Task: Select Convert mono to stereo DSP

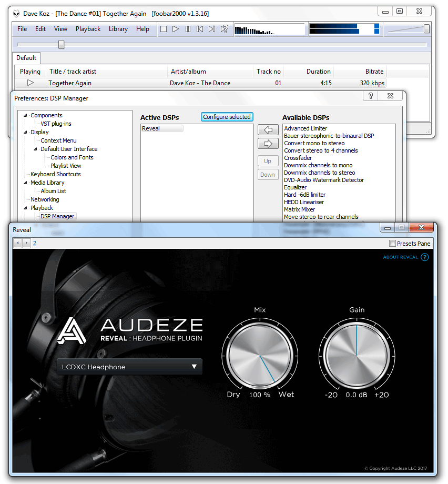Action: [314, 143]
